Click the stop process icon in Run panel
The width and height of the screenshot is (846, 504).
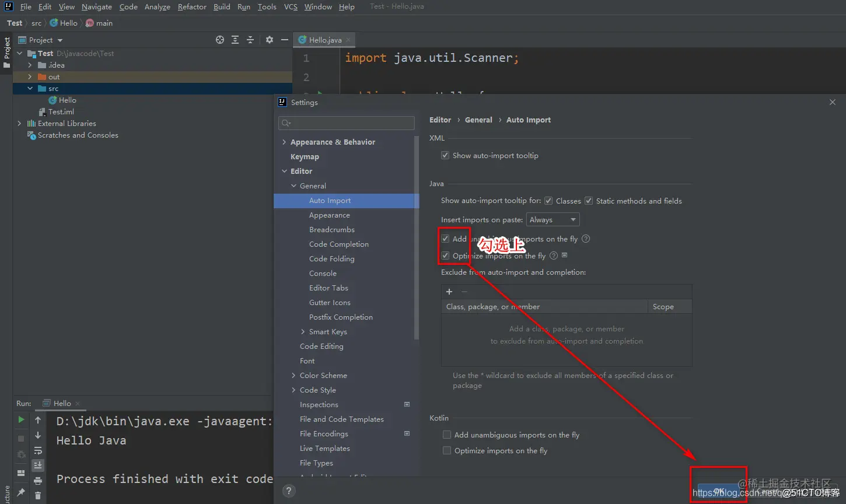(21, 438)
